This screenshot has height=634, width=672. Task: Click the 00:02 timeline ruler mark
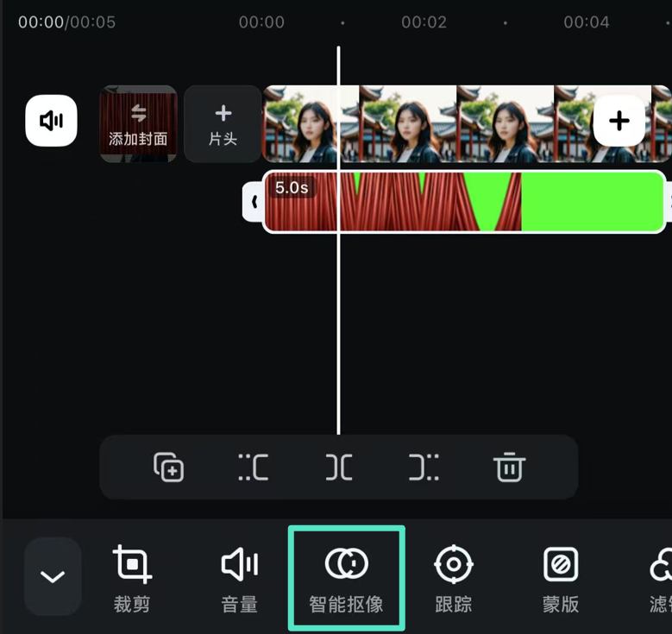click(x=424, y=22)
